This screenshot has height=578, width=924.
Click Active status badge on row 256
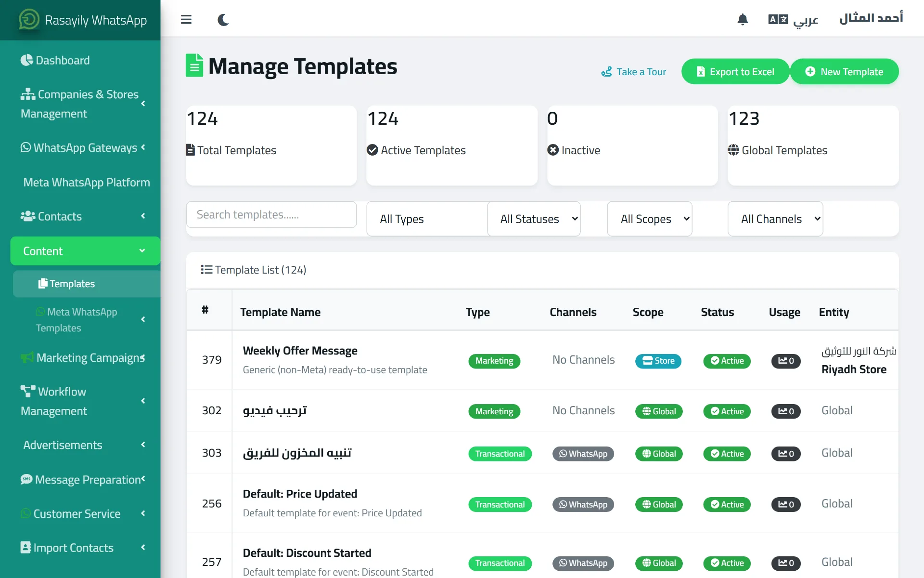coord(727,504)
